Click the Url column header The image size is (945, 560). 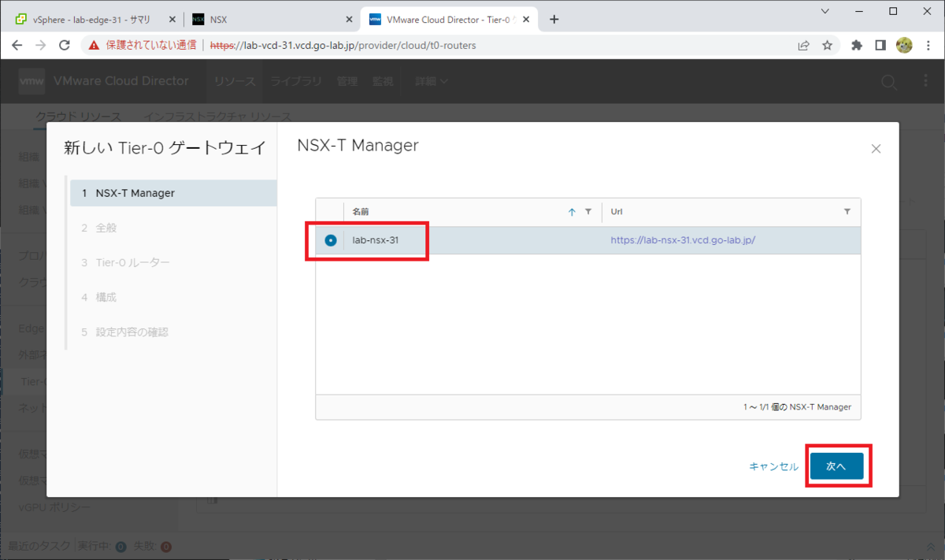click(x=617, y=212)
